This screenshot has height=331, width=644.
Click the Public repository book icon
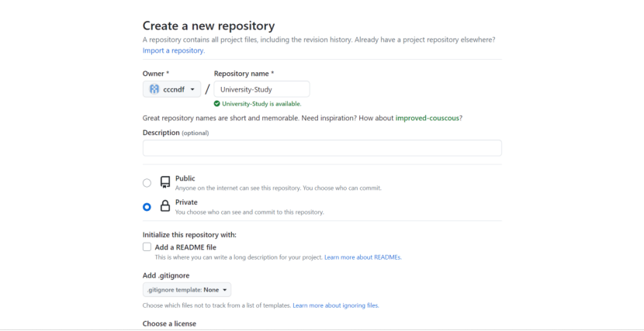(x=164, y=182)
